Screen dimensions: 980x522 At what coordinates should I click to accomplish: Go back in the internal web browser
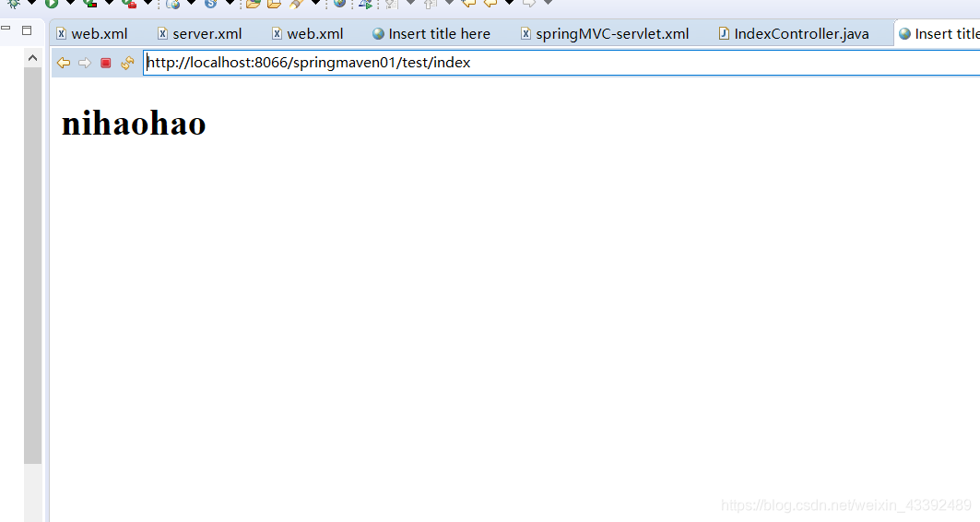tap(63, 63)
